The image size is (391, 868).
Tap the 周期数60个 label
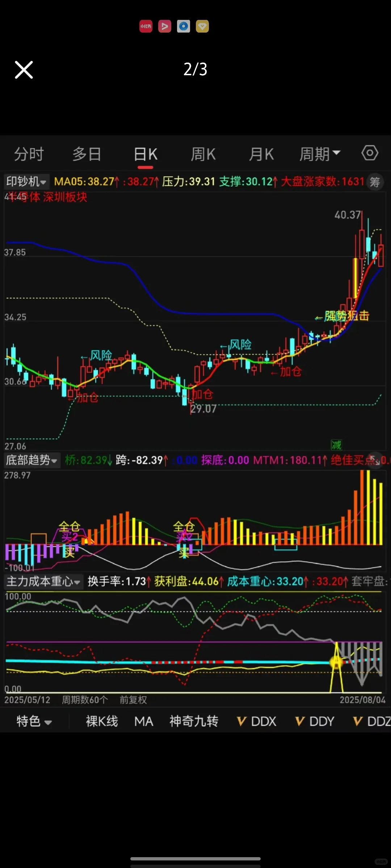pyautogui.click(x=85, y=700)
